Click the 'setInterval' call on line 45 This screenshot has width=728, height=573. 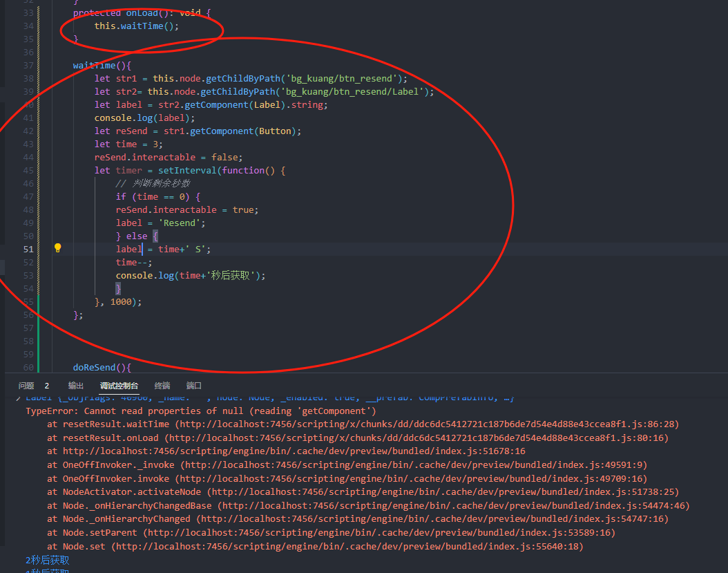pyautogui.click(x=187, y=171)
